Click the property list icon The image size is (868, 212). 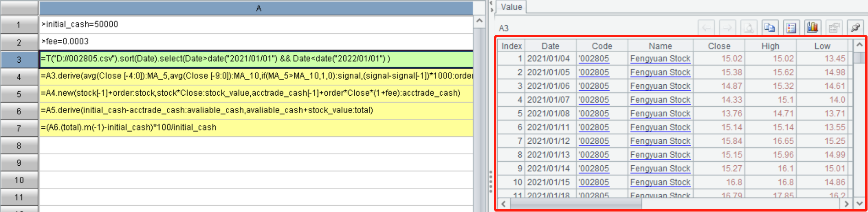click(x=791, y=28)
